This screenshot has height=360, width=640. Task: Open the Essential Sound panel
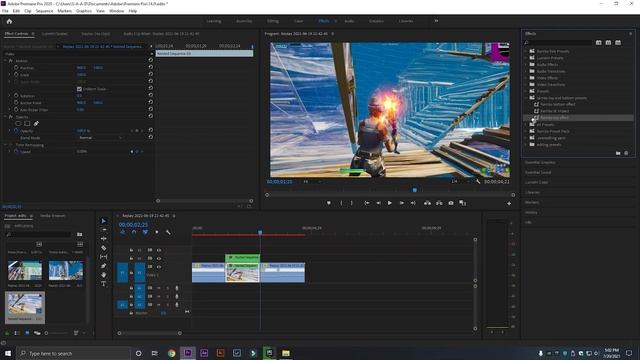pyautogui.click(x=538, y=172)
